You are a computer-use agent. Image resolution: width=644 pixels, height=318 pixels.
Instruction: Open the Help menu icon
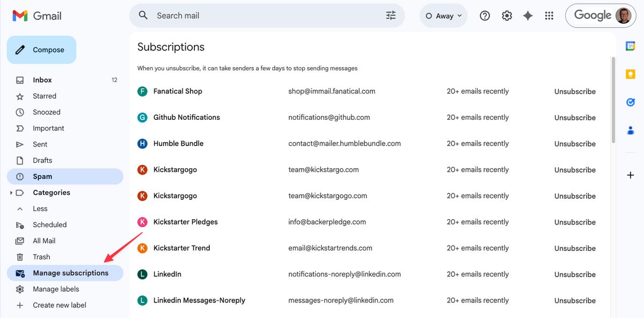coord(485,15)
